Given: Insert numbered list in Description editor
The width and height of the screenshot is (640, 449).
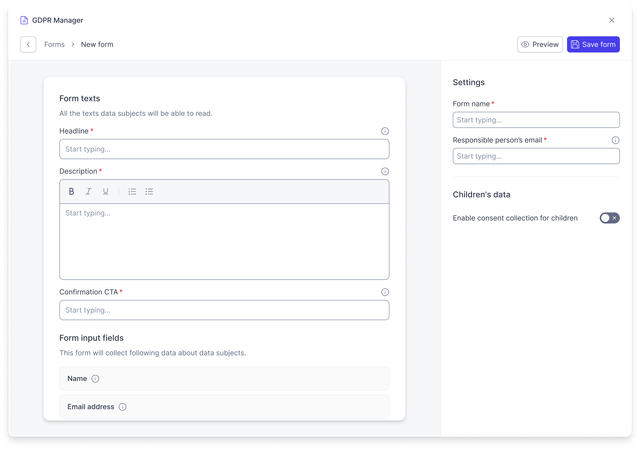Looking at the screenshot, I should (x=132, y=191).
